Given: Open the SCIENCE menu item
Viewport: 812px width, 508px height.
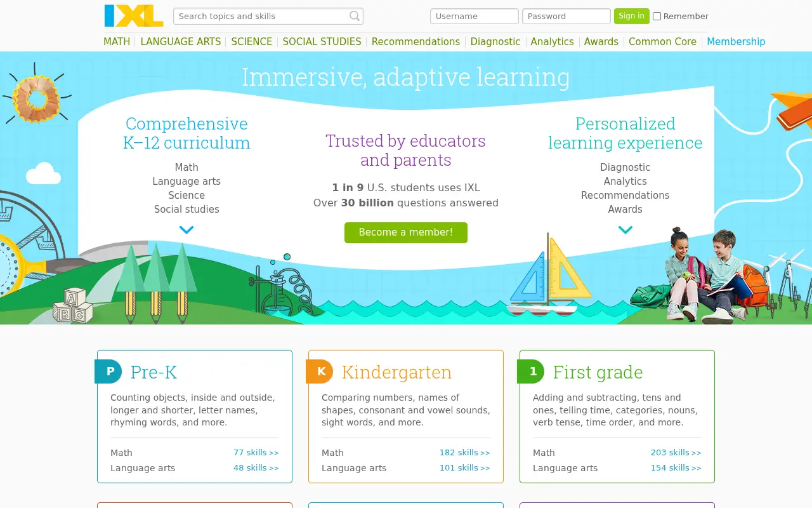Looking at the screenshot, I should point(252,41).
